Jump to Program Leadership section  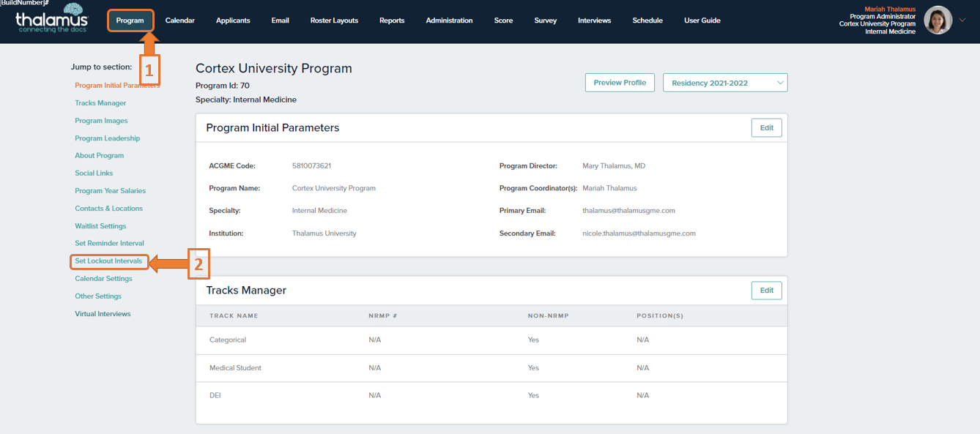pyautogui.click(x=107, y=138)
